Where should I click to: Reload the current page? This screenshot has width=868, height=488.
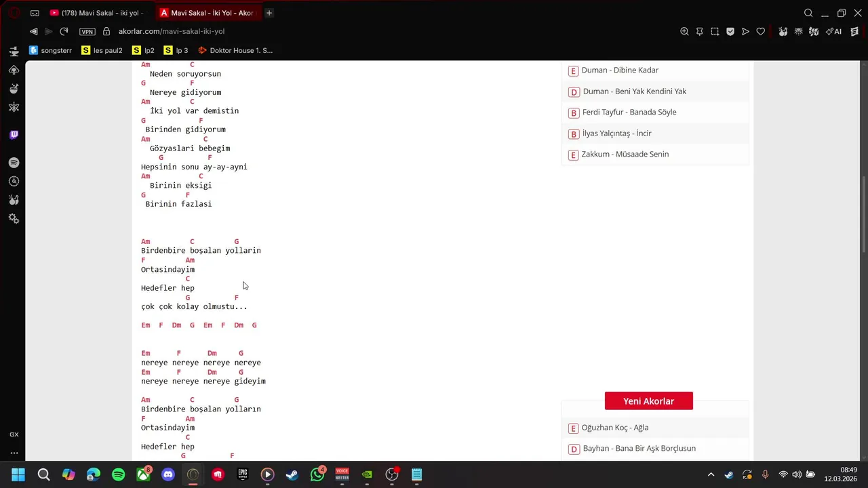[64, 31]
